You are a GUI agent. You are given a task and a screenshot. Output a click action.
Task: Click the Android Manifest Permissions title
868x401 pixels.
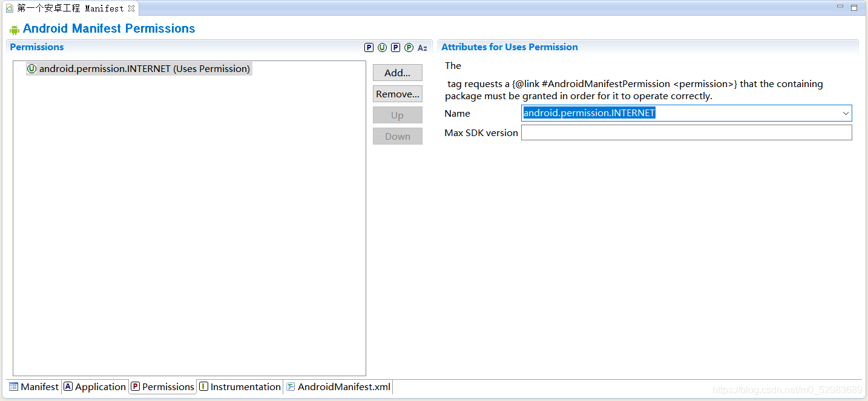[109, 28]
